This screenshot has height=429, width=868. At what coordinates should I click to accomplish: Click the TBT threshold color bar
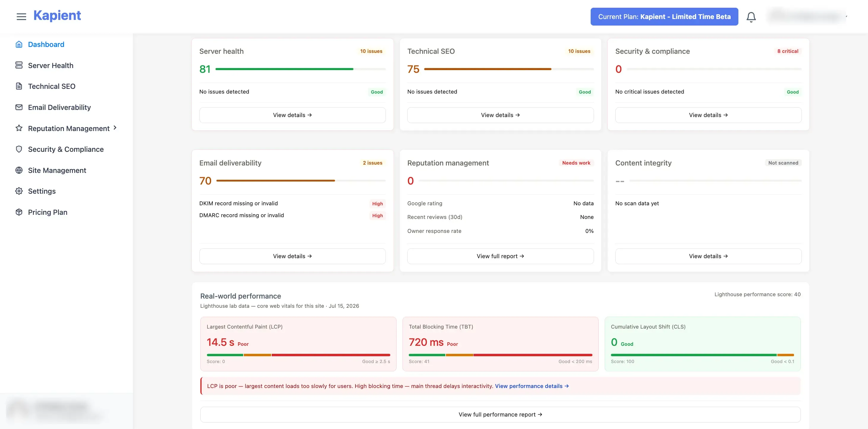(x=500, y=355)
